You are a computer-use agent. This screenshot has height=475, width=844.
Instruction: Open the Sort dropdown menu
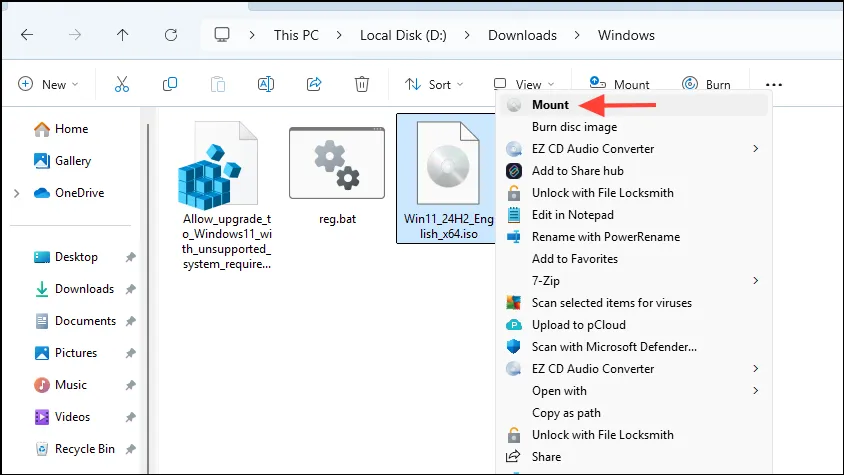(x=434, y=85)
